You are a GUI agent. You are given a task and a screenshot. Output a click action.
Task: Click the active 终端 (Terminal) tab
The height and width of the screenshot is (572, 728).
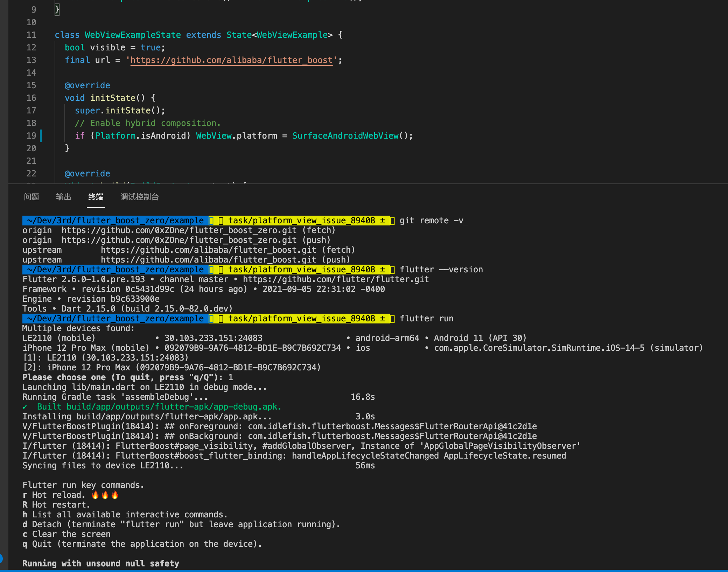tap(96, 197)
